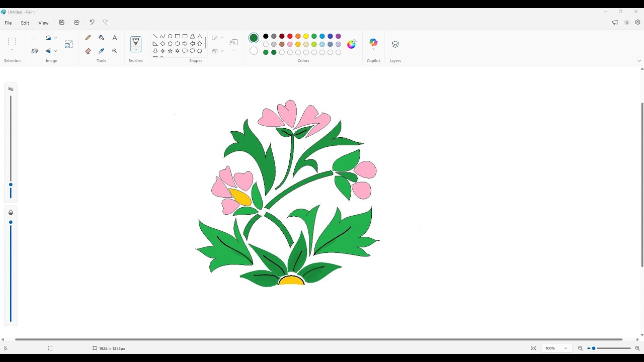Expand the shape Outline dropdown
Viewport: 644px width, 362px height.
coord(222,38)
